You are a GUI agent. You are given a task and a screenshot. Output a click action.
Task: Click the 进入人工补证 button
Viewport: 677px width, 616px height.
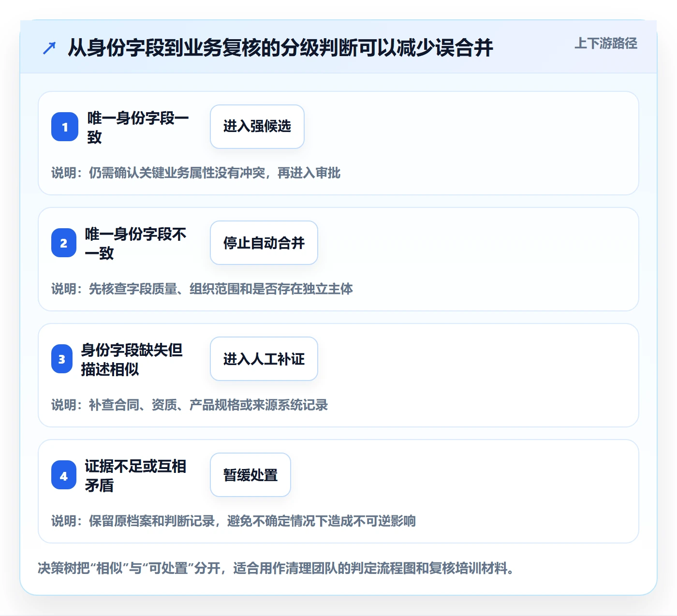tap(264, 359)
